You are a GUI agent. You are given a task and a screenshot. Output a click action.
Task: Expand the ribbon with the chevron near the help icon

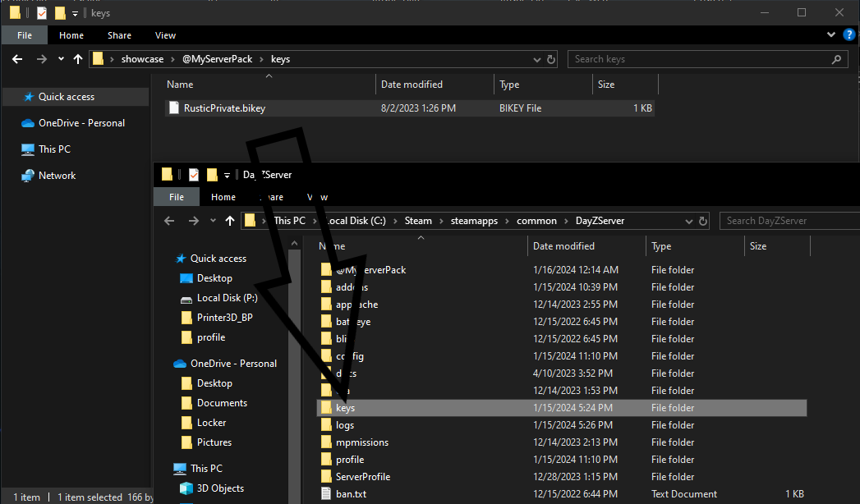[830, 36]
